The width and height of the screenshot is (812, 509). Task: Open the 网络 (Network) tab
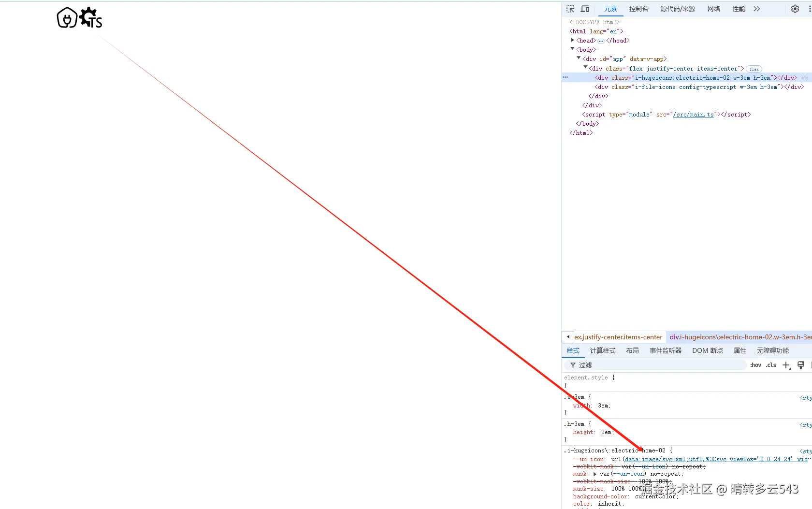[x=713, y=9]
